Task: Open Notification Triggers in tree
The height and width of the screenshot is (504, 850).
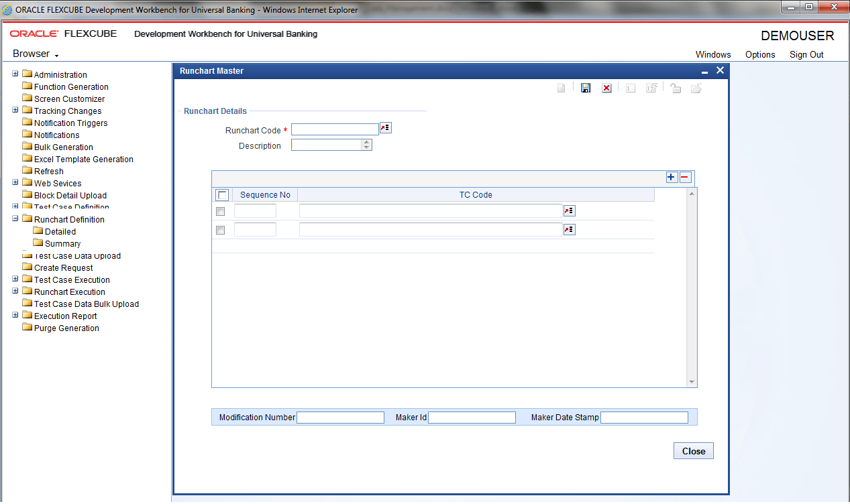Action: pyautogui.click(x=70, y=123)
